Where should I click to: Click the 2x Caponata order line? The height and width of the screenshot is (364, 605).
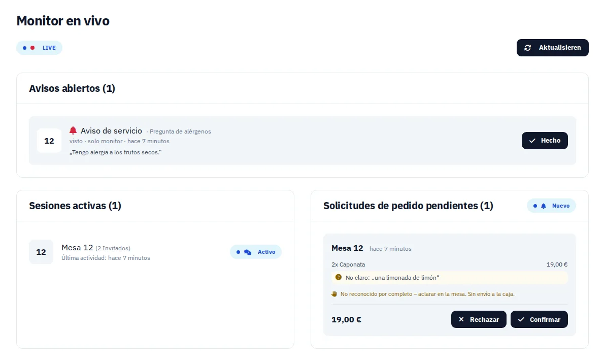[348, 264]
